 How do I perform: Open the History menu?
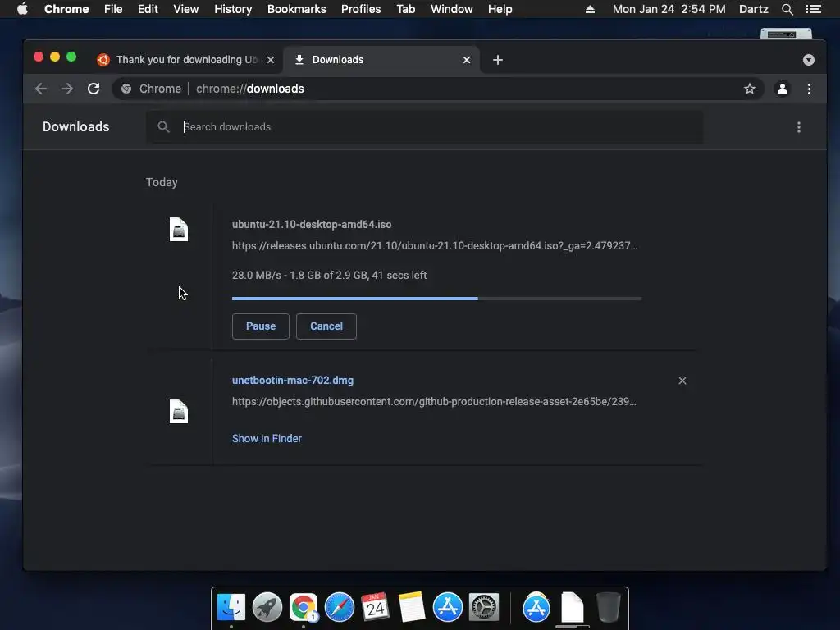click(233, 9)
